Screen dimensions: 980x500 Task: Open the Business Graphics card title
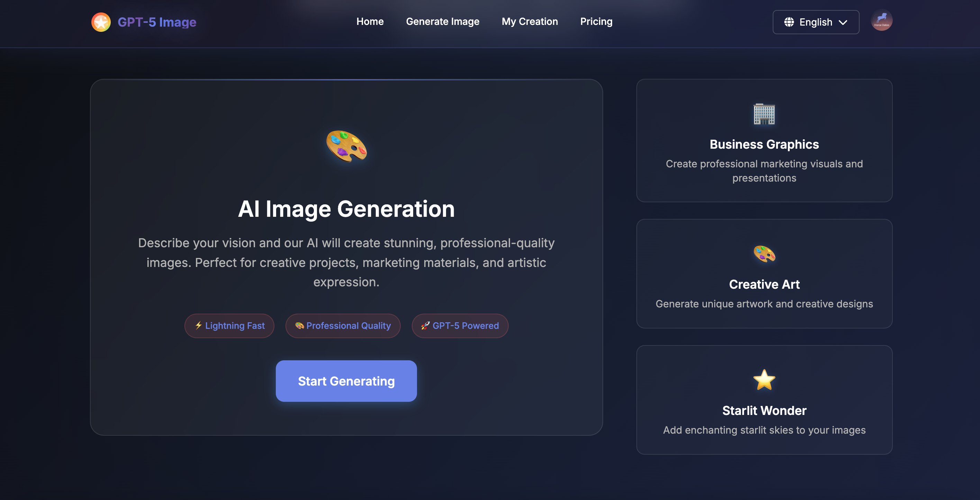pos(764,145)
